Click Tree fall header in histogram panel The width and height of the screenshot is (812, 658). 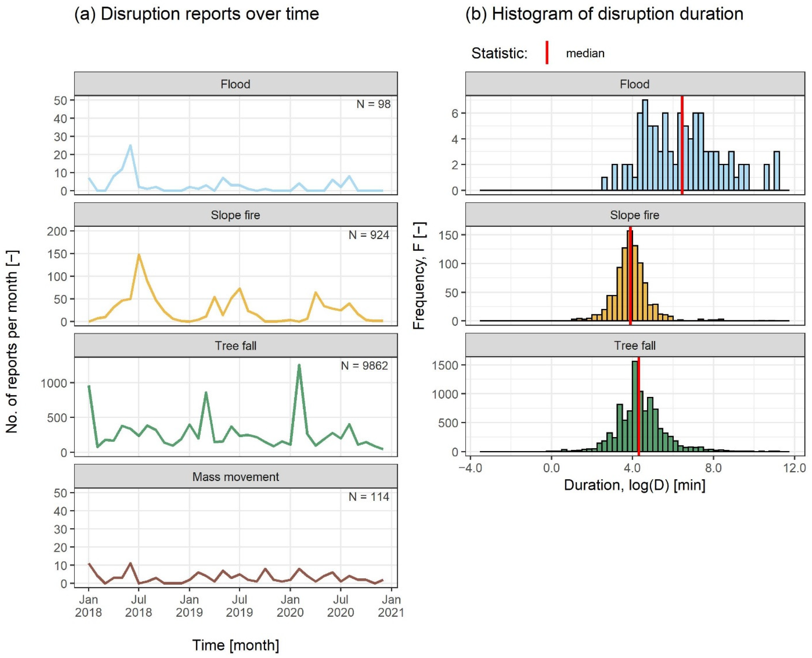pos(634,345)
